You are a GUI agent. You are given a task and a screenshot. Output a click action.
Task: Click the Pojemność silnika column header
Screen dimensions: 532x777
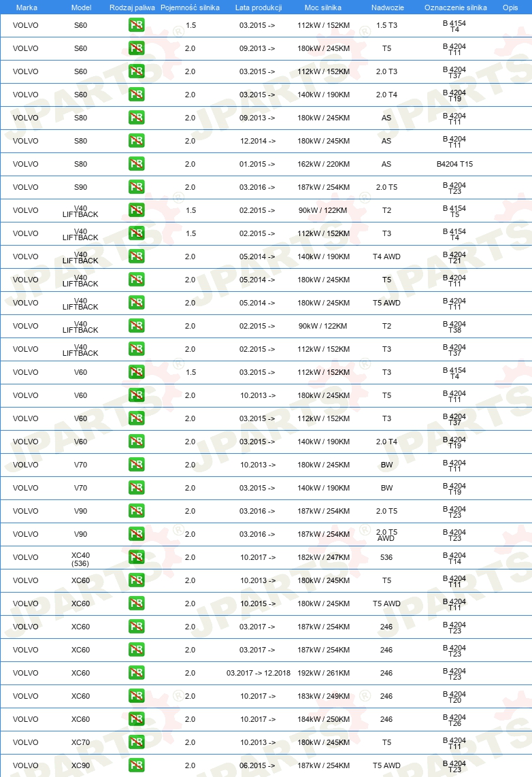click(190, 7)
